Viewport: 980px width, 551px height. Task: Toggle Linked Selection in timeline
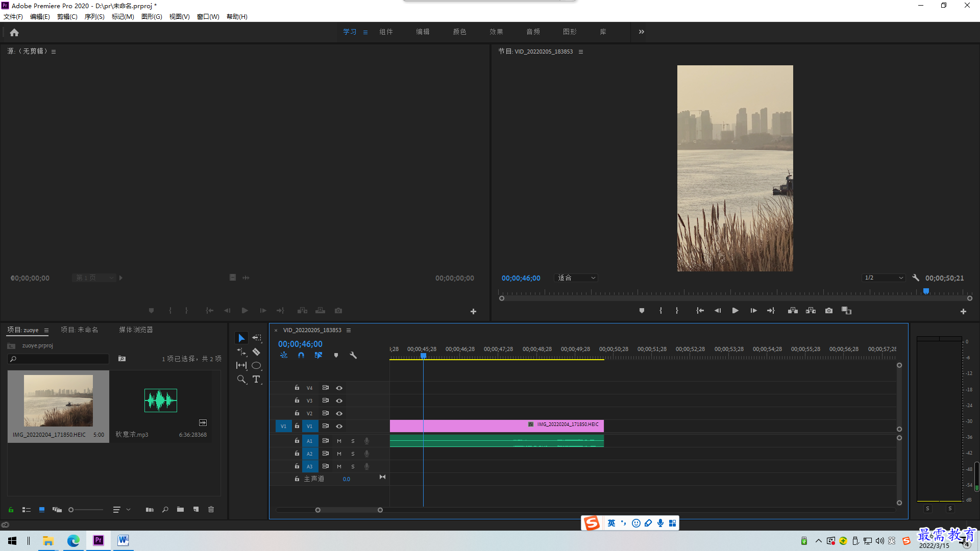318,355
